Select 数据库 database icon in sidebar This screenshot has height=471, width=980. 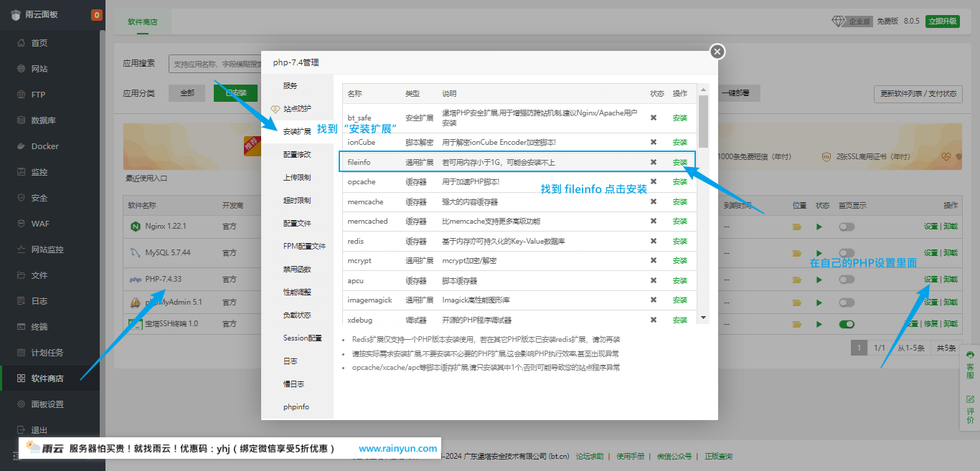[x=22, y=120]
